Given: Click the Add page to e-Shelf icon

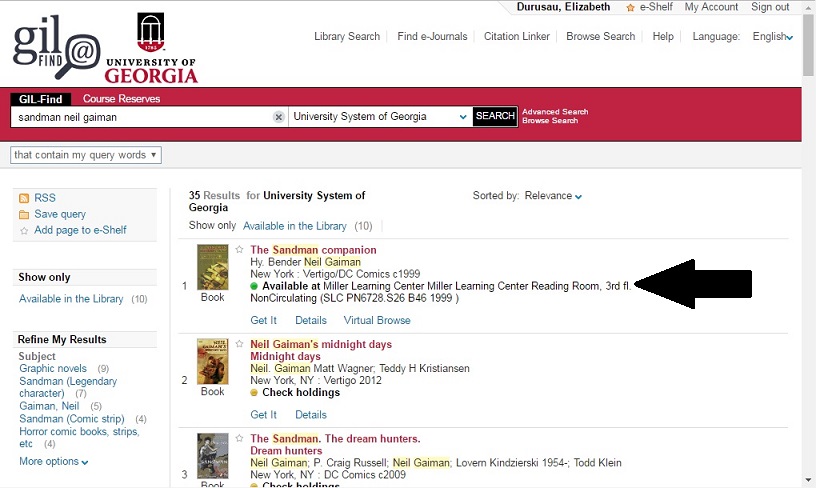Looking at the screenshot, I should click(25, 231).
